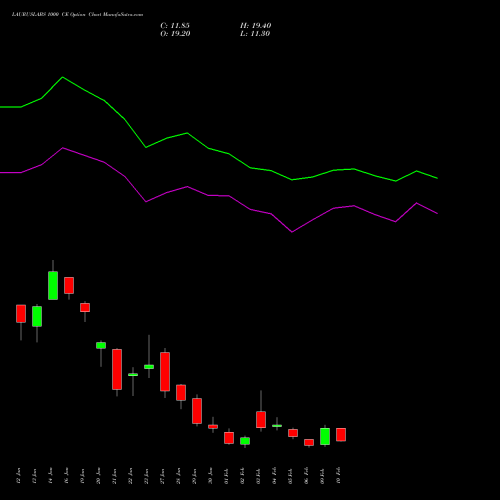The image size is (500, 500).
Task: Click the small green candlestick for 20 Jan
Action: tap(101, 345)
